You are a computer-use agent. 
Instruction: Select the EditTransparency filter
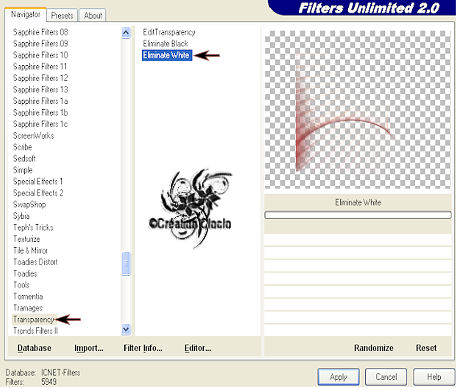coord(169,32)
